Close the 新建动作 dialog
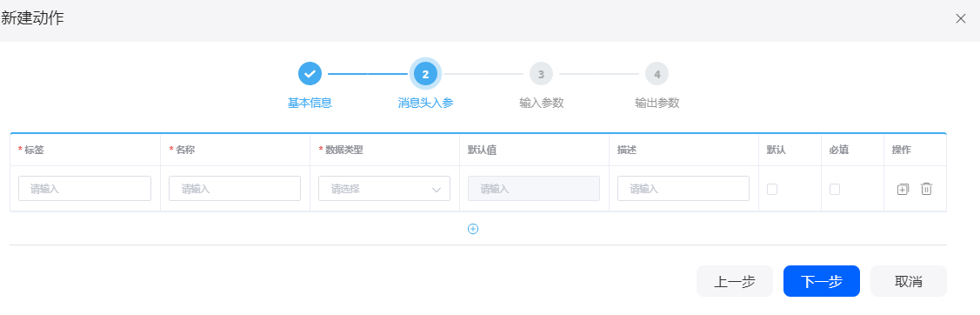This screenshot has width=980, height=315. pos(961,18)
